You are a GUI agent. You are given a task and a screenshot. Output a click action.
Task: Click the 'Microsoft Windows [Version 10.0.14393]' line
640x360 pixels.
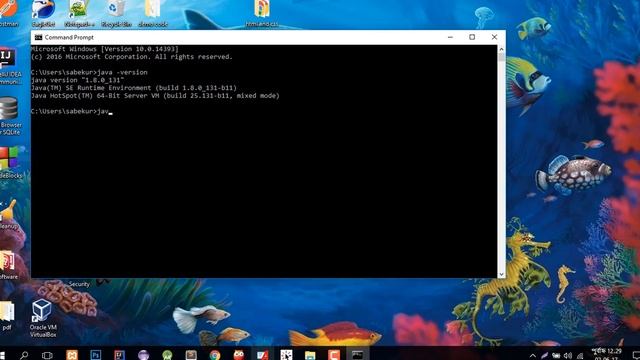105,49
